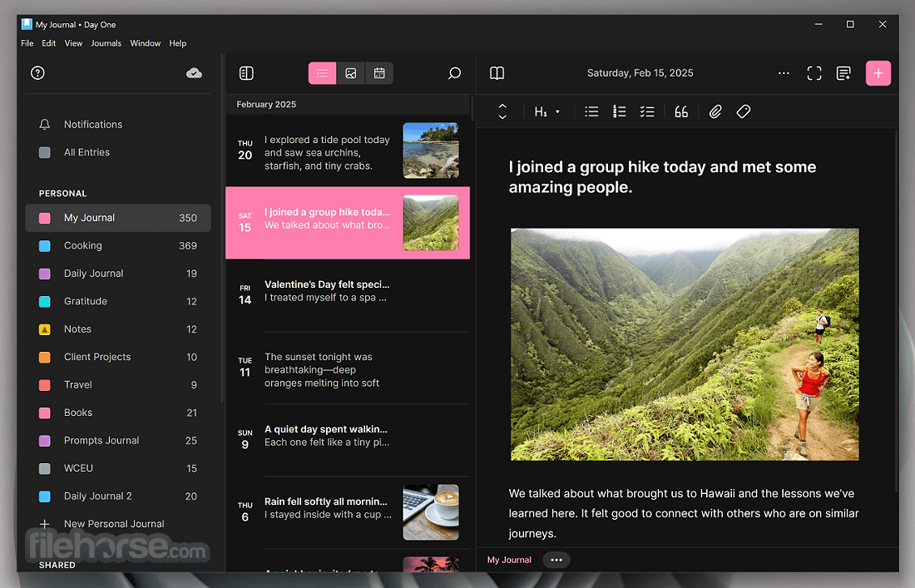Click the tide pool entry thumbnail
915x588 pixels.
click(431, 151)
